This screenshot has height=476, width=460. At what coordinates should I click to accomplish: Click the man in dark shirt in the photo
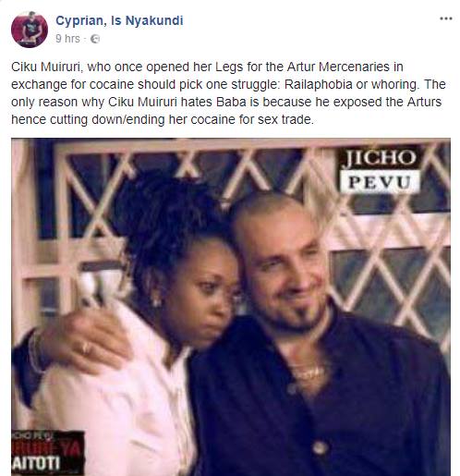click(321, 348)
